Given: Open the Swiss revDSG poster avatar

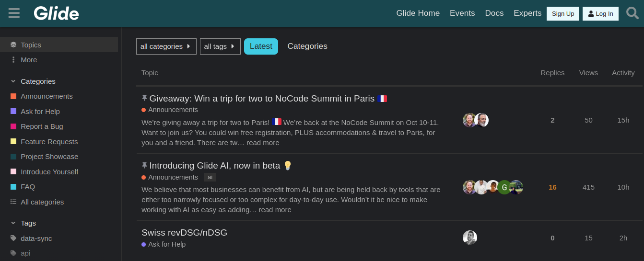Looking at the screenshot, I should pyautogui.click(x=470, y=238).
